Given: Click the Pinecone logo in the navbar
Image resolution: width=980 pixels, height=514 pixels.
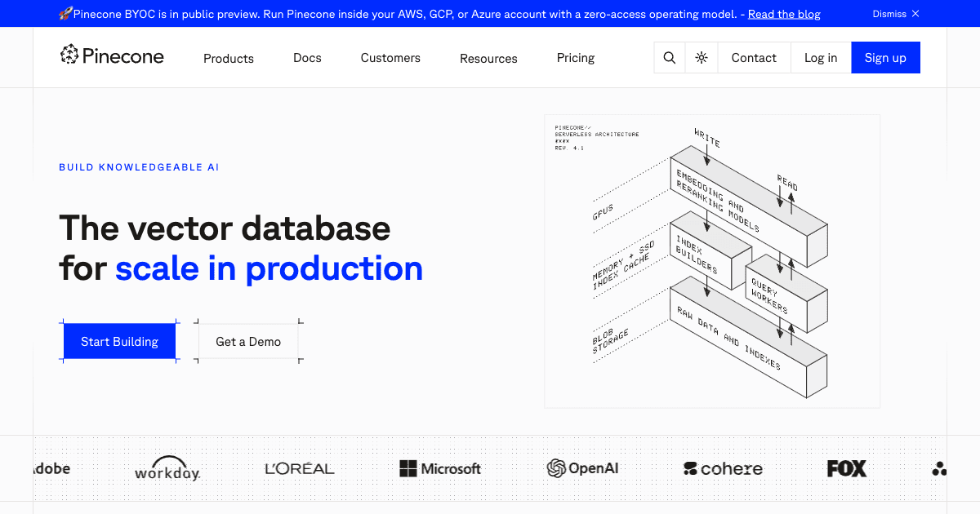Looking at the screenshot, I should (x=112, y=56).
